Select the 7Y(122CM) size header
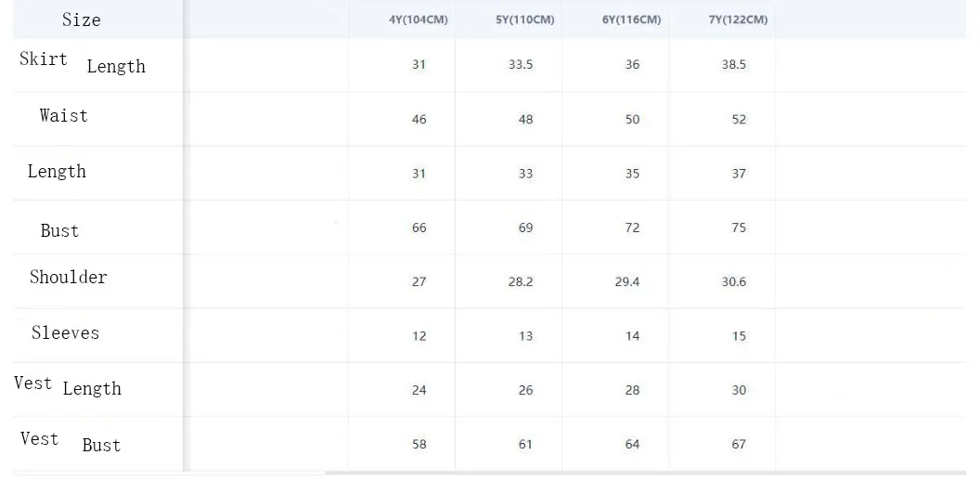 tap(738, 19)
